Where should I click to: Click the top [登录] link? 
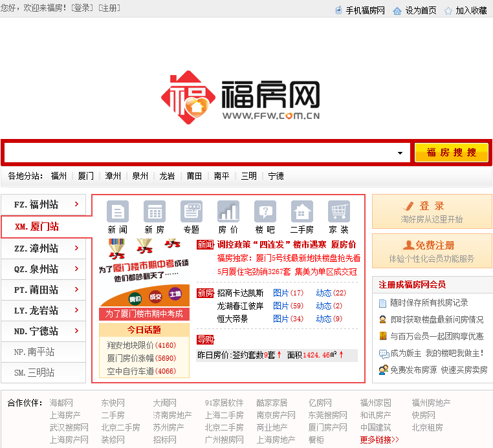point(82,8)
